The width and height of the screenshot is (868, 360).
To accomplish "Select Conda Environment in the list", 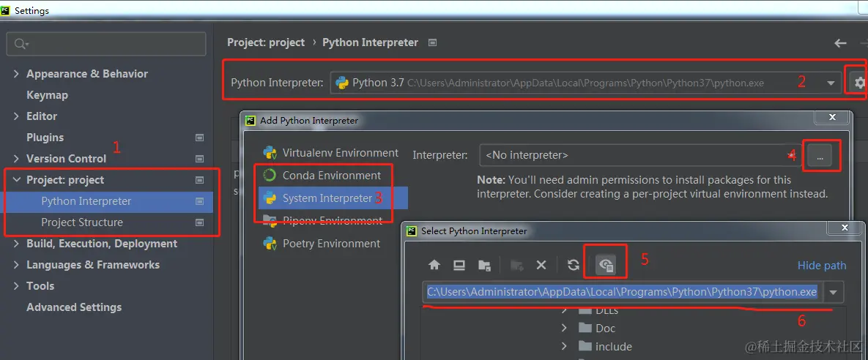I will tap(331, 176).
